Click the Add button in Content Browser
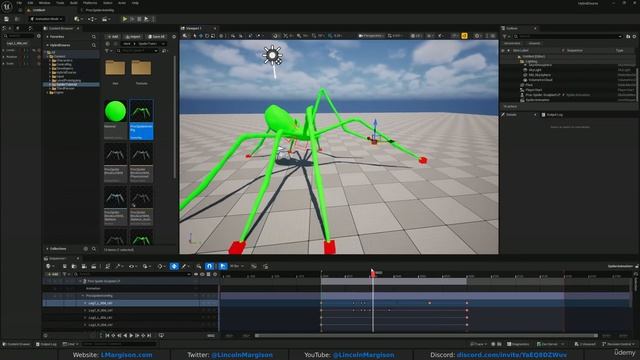Viewport: 640px width, 360px height. [x=113, y=36]
